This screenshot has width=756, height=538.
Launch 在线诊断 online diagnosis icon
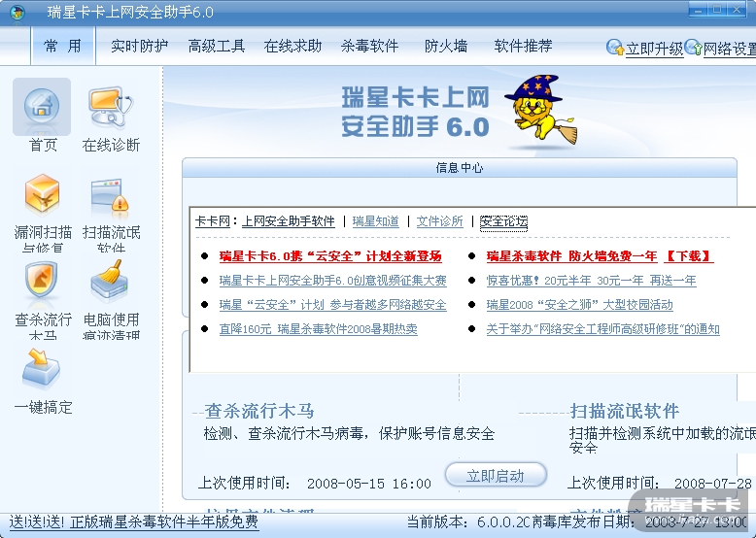(111, 107)
